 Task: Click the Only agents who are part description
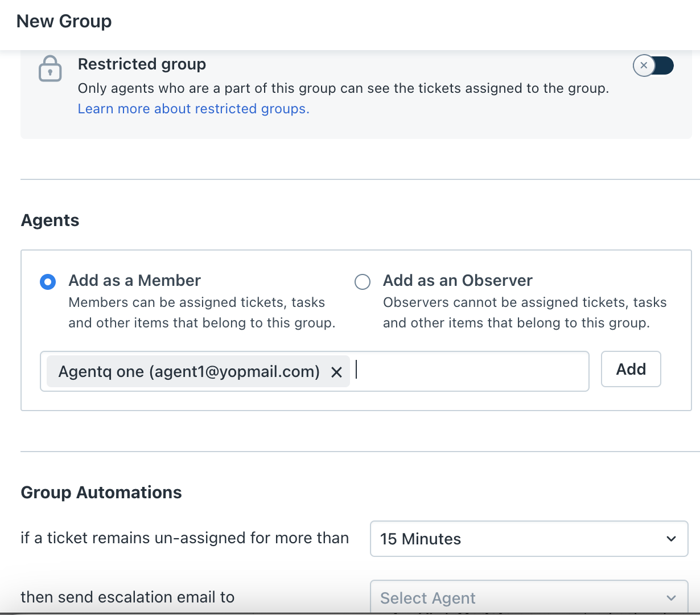point(343,88)
